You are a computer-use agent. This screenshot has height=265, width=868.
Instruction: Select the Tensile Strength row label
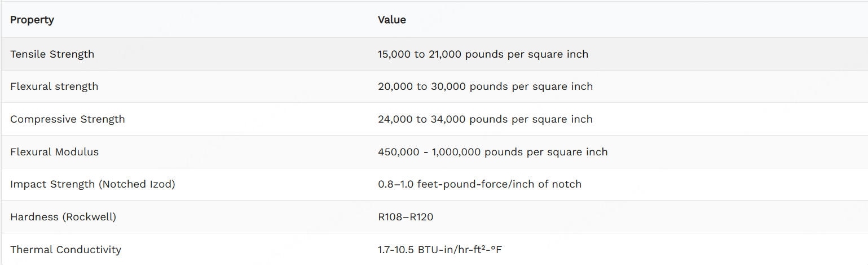click(x=52, y=54)
